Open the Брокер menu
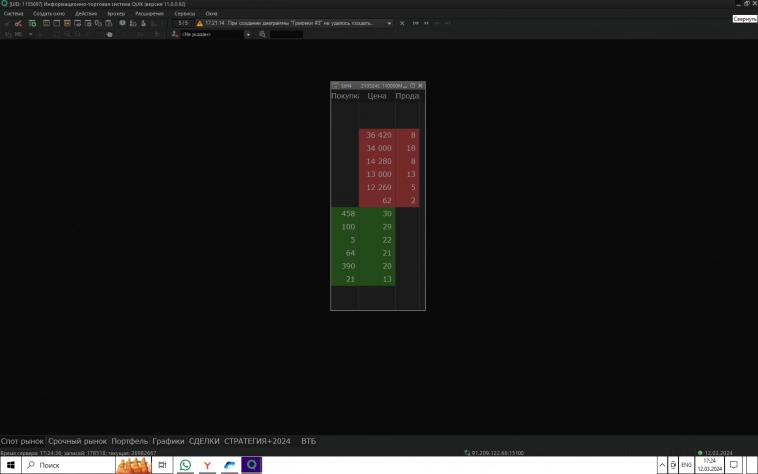The width and height of the screenshot is (758, 474). tap(116, 14)
